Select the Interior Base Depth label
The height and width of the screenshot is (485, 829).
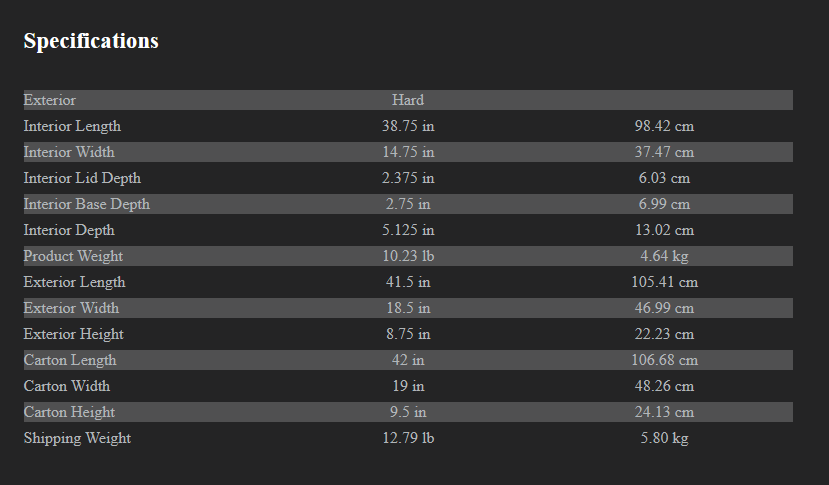87,204
